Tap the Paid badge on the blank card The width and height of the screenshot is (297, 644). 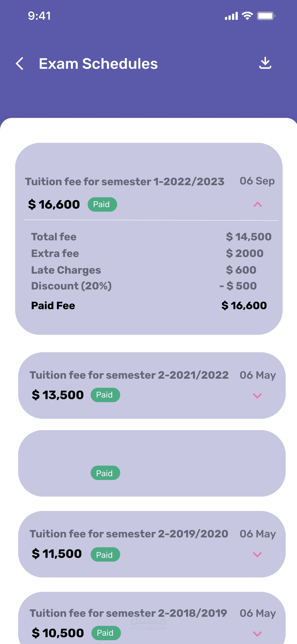(x=105, y=473)
